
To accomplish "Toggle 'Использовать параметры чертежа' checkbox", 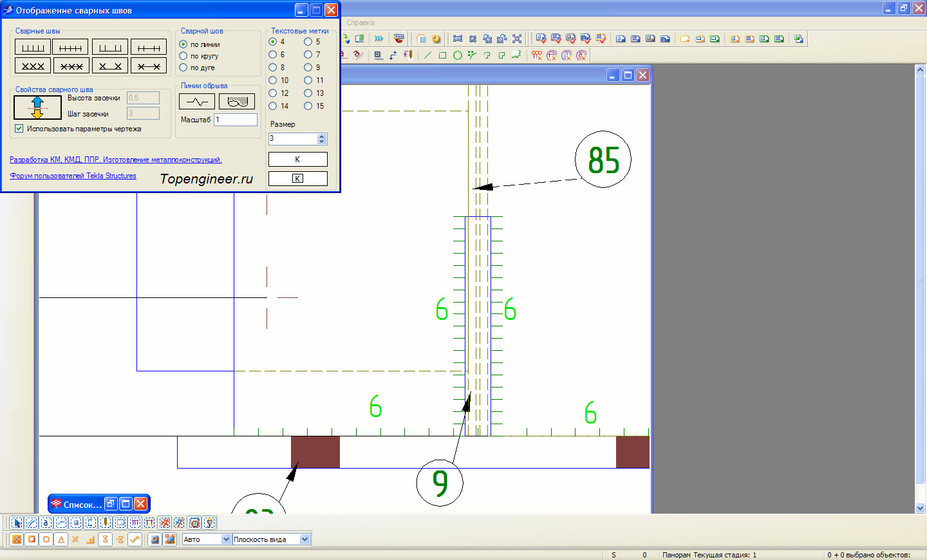I will [19, 129].
